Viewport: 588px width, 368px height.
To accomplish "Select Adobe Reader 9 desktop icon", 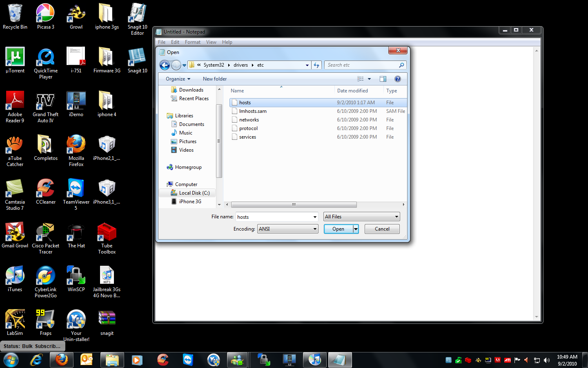I will [x=15, y=107].
